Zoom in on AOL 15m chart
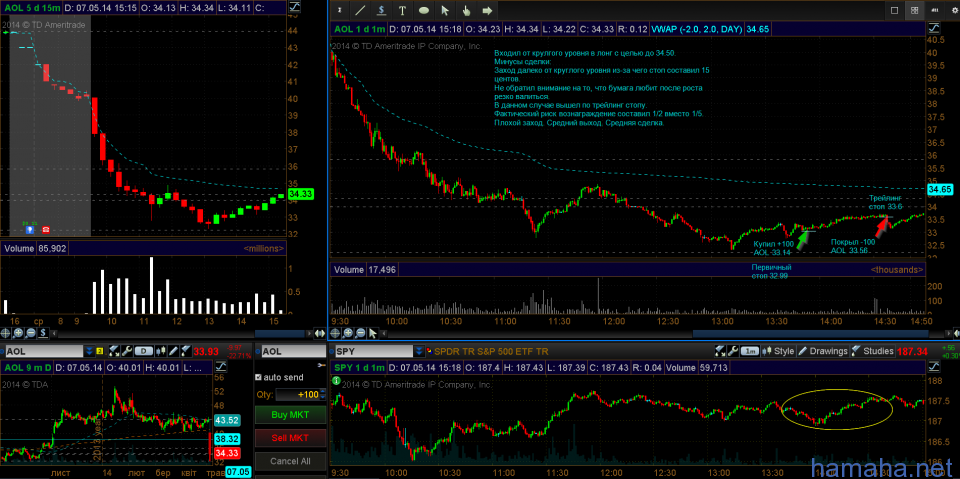 click(18, 333)
